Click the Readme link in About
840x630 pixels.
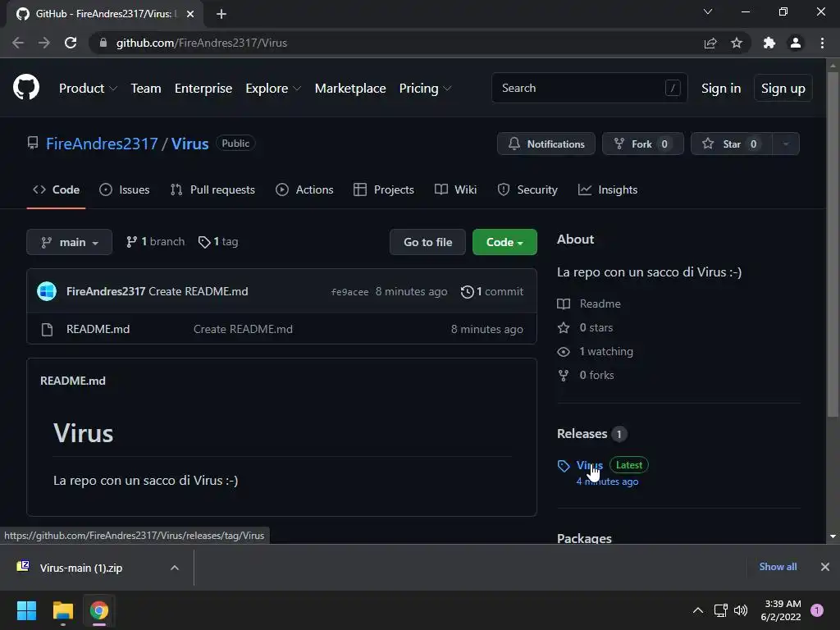pos(600,304)
